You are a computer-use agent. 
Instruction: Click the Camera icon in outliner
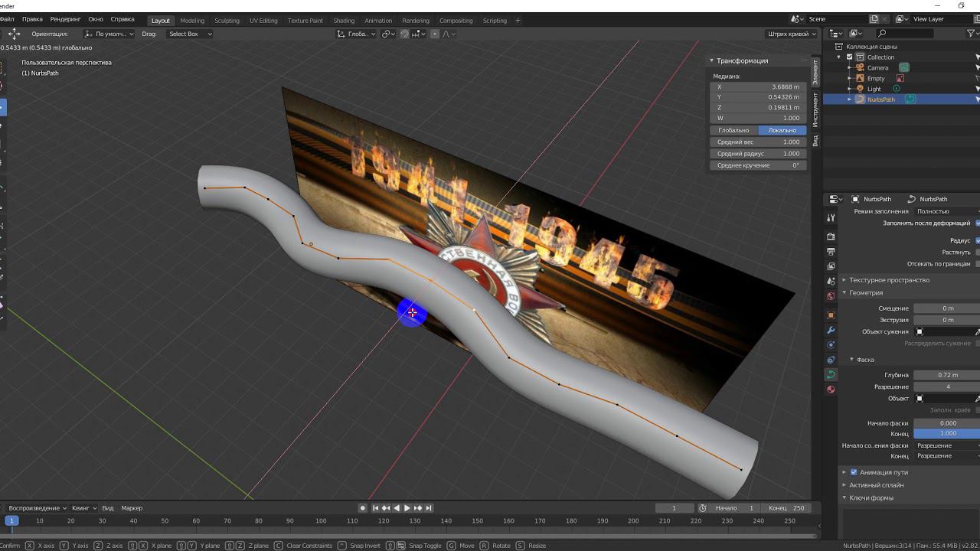(x=860, y=67)
